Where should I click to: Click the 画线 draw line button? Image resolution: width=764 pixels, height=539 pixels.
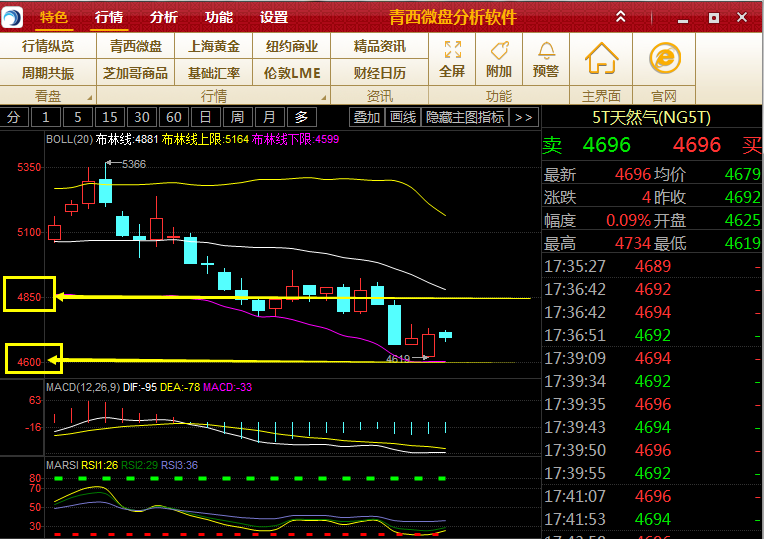tap(403, 117)
